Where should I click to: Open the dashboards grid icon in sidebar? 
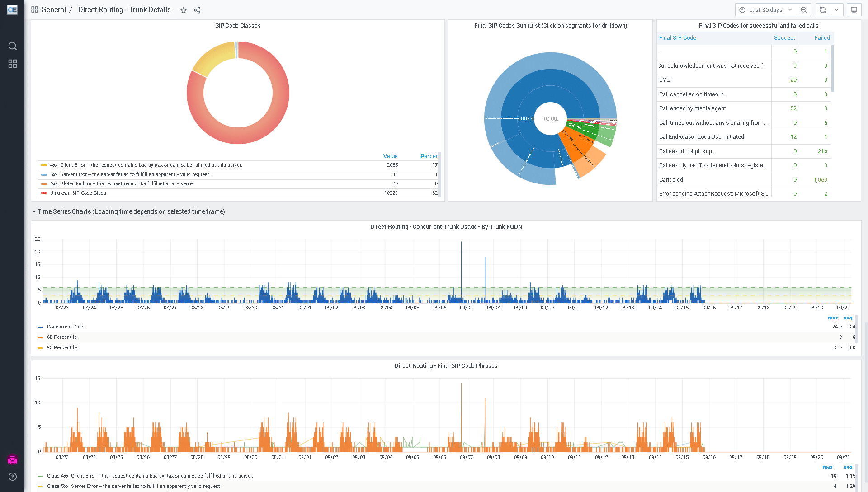13,64
